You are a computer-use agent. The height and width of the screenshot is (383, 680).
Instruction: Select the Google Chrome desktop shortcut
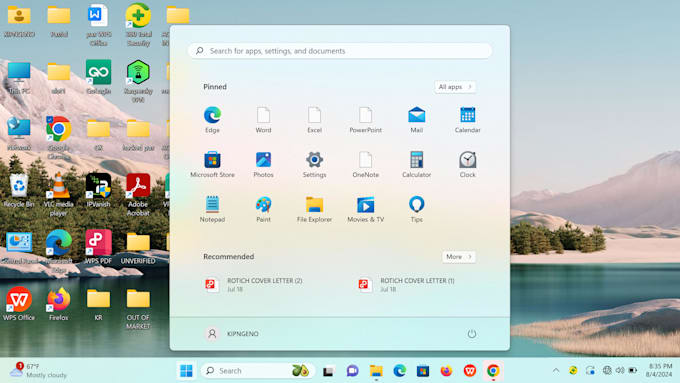(x=59, y=137)
